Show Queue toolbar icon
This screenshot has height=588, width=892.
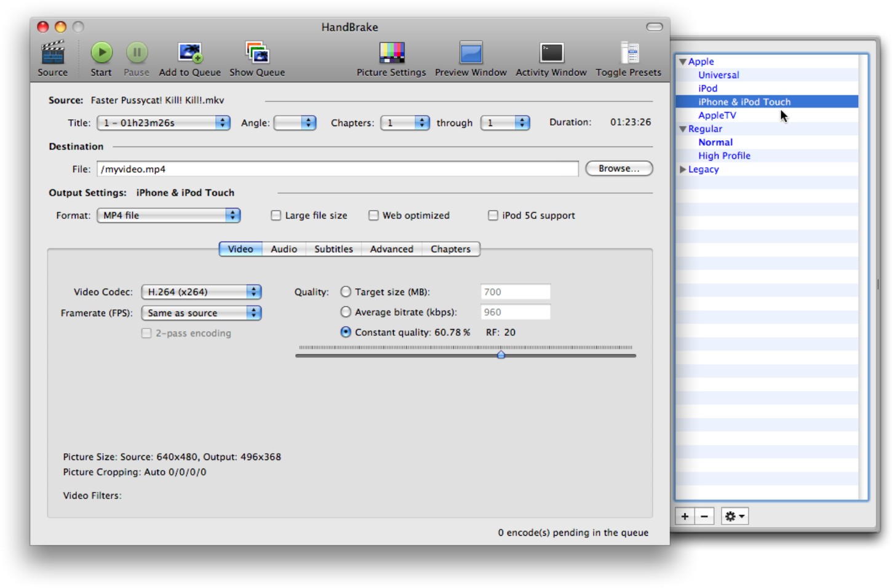tap(257, 53)
